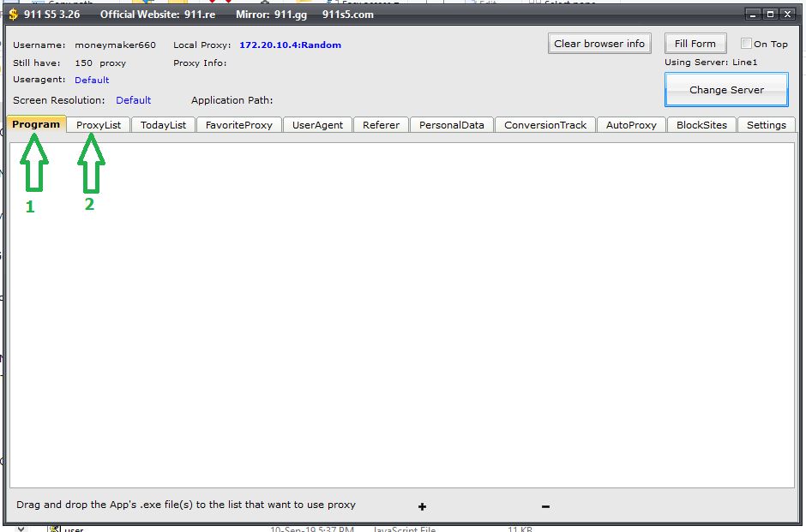This screenshot has height=532, width=806.
Task: Click the plus icon to add an app
Action: (422, 506)
